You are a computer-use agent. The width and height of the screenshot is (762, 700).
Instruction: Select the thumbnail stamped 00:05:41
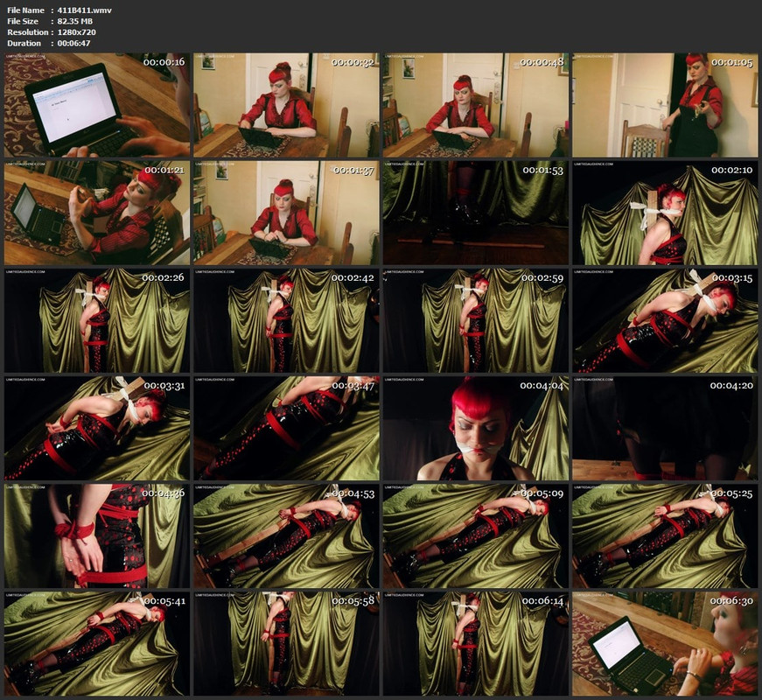pyautogui.click(x=97, y=644)
